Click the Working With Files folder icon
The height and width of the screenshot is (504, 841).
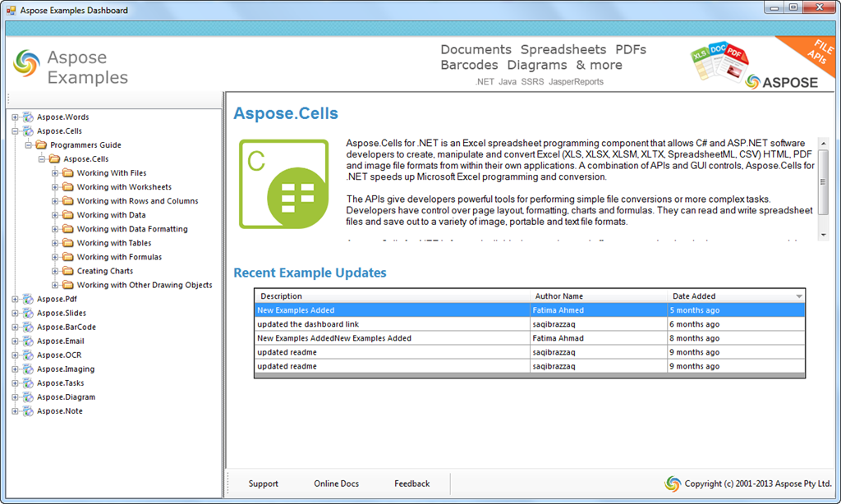click(67, 172)
